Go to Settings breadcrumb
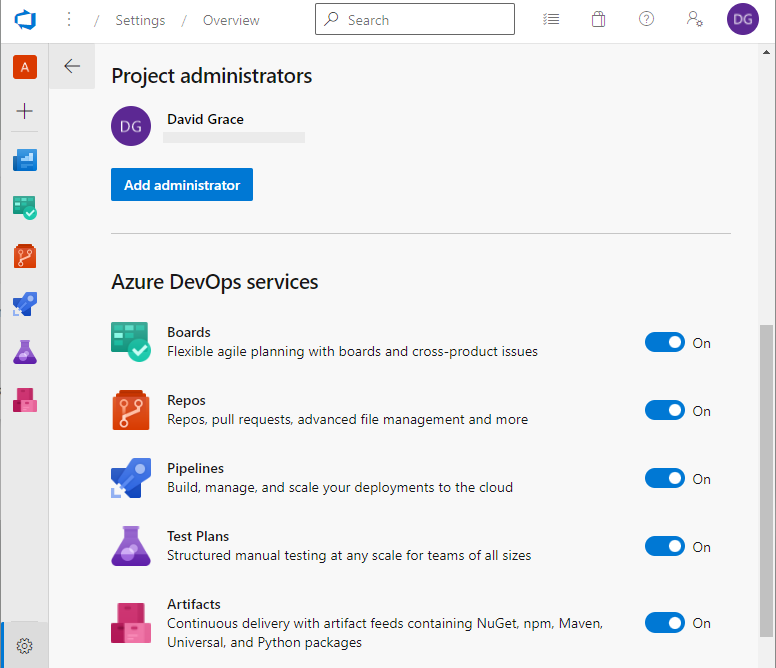The image size is (776, 668). (140, 20)
